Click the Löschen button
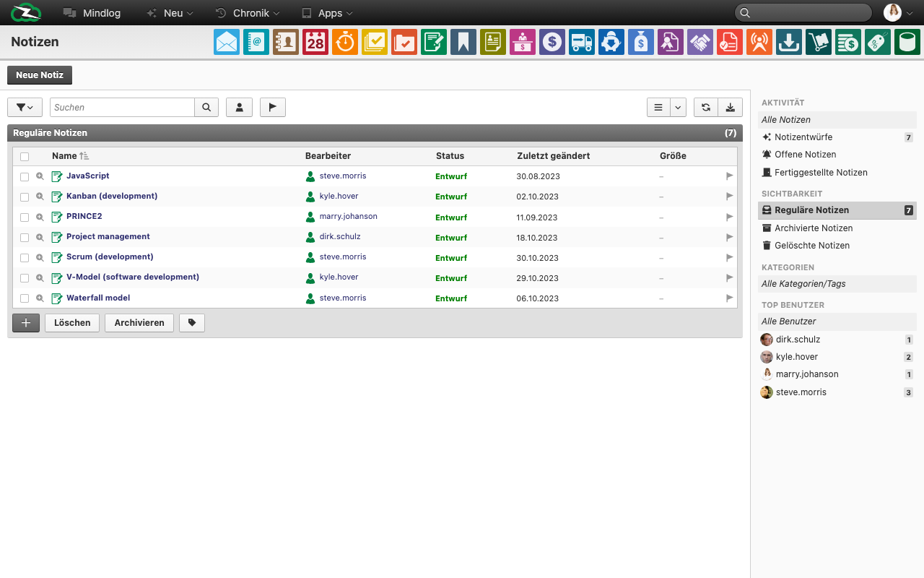 tap(72, 323)
